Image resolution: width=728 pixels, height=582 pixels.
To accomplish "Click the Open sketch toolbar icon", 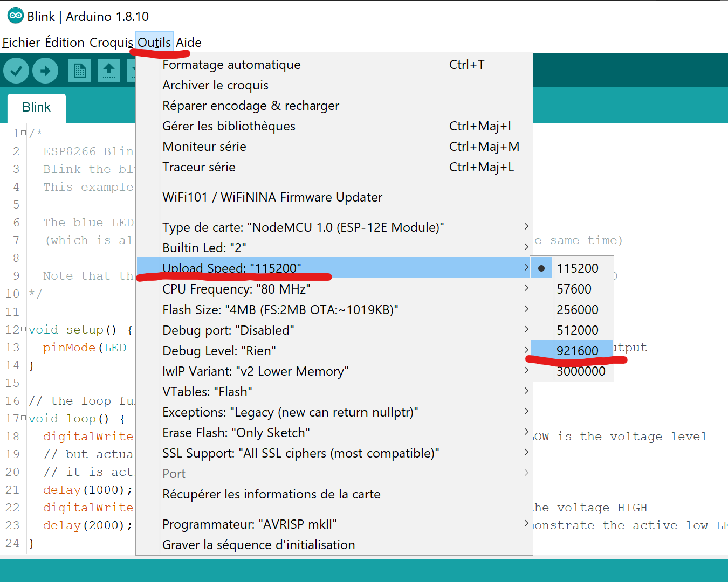I will click(x=109, y=71).
